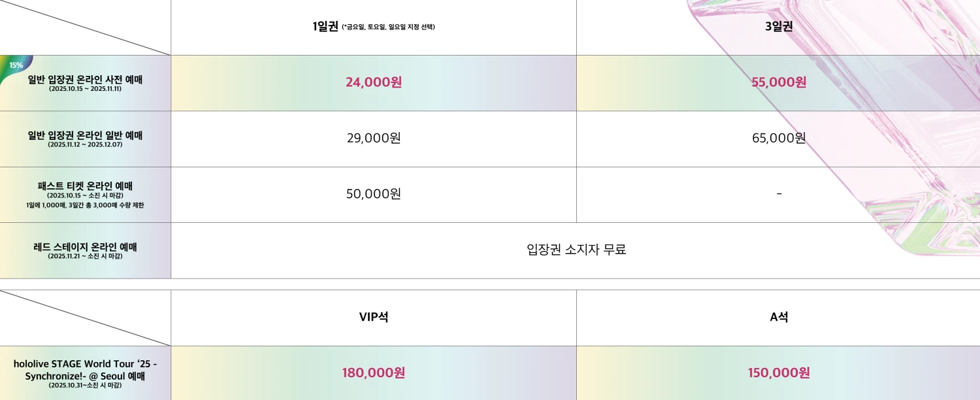
Task: Pick the 50,000원 fast ticket price
Action: (374, 194)
